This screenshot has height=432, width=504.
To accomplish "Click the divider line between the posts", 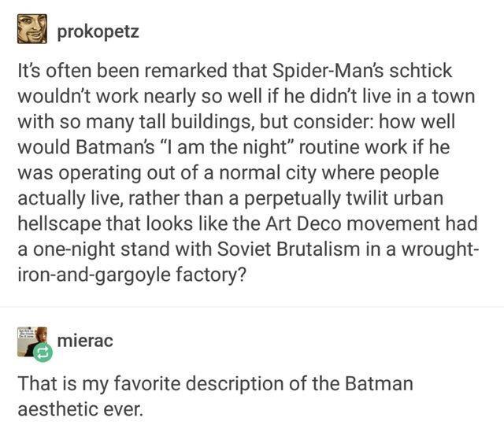I will (252, 307).
